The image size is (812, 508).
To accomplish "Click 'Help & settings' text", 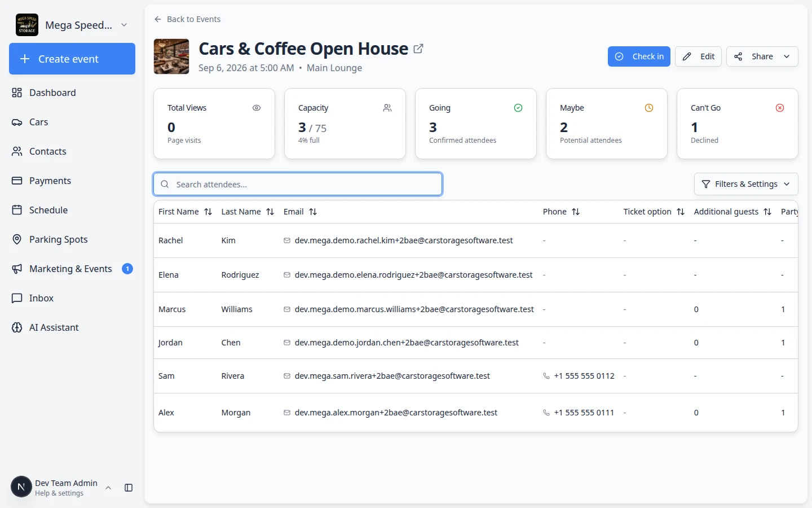I will coord(59,493).
